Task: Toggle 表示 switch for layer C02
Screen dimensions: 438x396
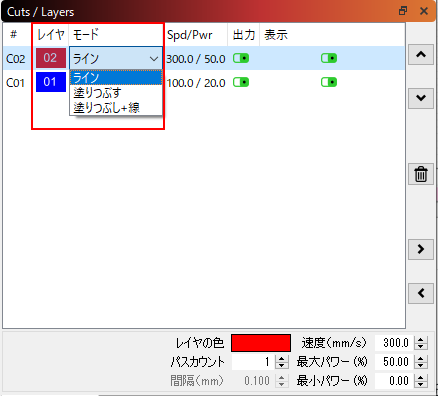Action: click(x=329, y=58)
